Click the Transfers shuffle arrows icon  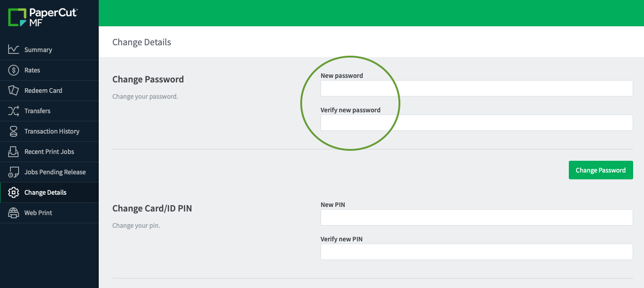(x=14, y=110)
